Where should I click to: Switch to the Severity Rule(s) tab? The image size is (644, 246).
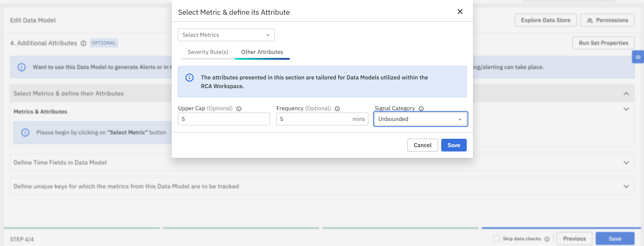pos(208,52)
